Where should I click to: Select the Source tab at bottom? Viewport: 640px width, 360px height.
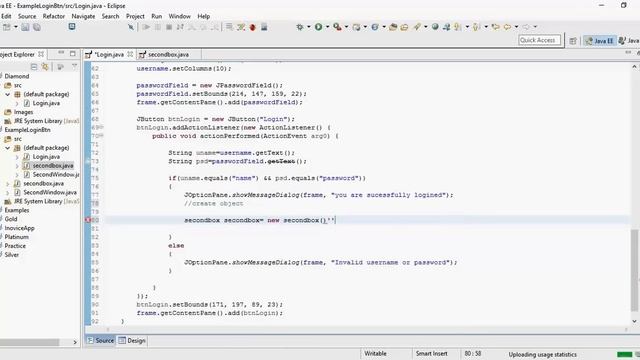coord(100,340)
